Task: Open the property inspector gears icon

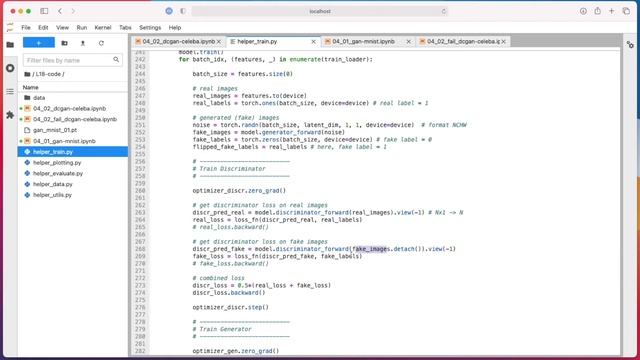Action: click(630, 44)
